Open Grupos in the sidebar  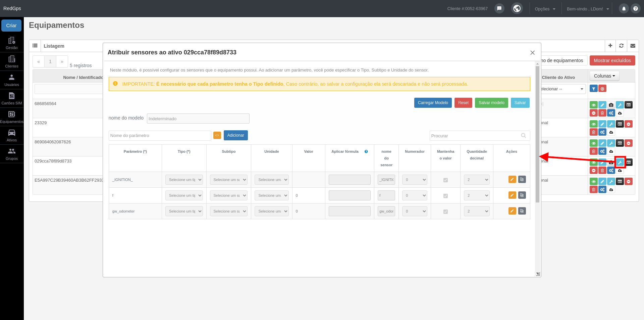click(12, 154)
